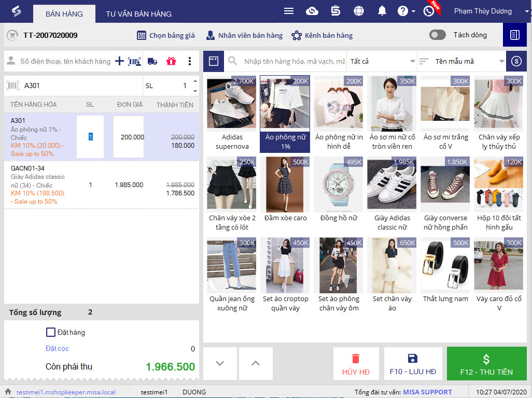This screenshot has width=532, height=398.
Task: Click the circled S icon near sort
Action: pyautogui.click(x=516, y=61)
